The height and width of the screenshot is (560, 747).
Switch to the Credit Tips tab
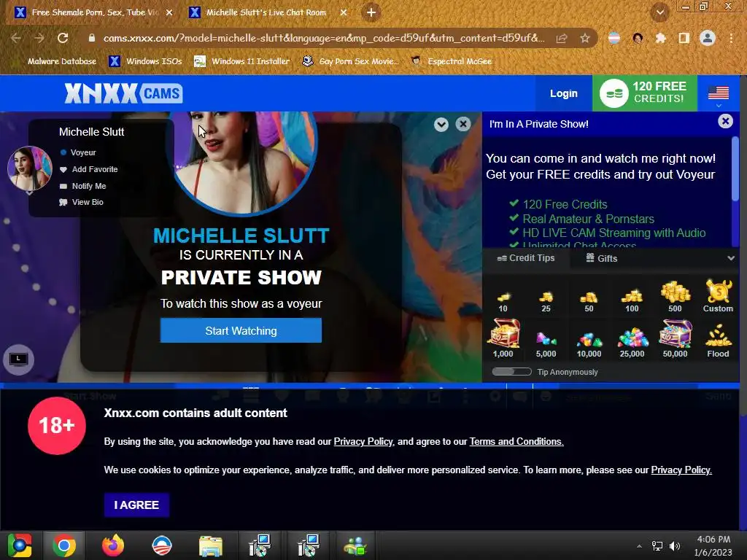(526, 258)
